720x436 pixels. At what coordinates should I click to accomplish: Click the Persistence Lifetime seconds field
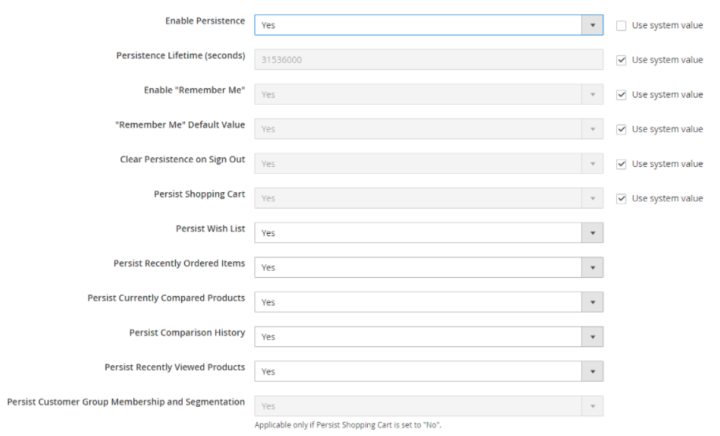(429, 60)
